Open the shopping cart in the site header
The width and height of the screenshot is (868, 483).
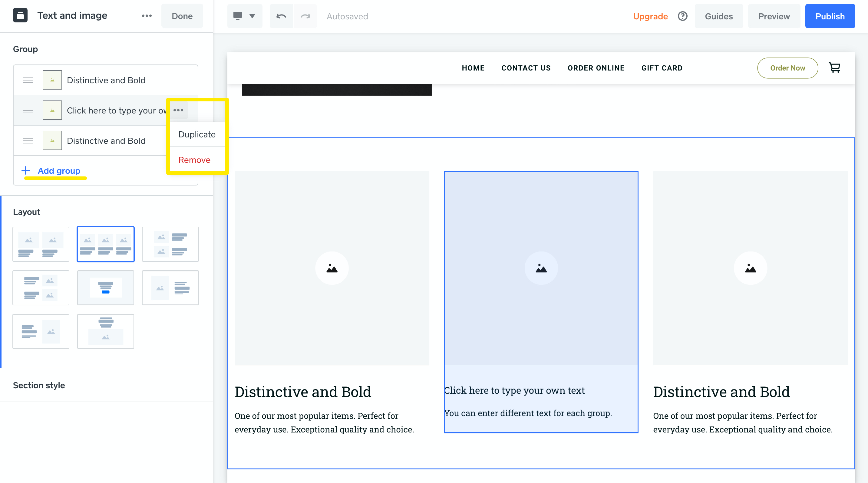tap(835, 68)
